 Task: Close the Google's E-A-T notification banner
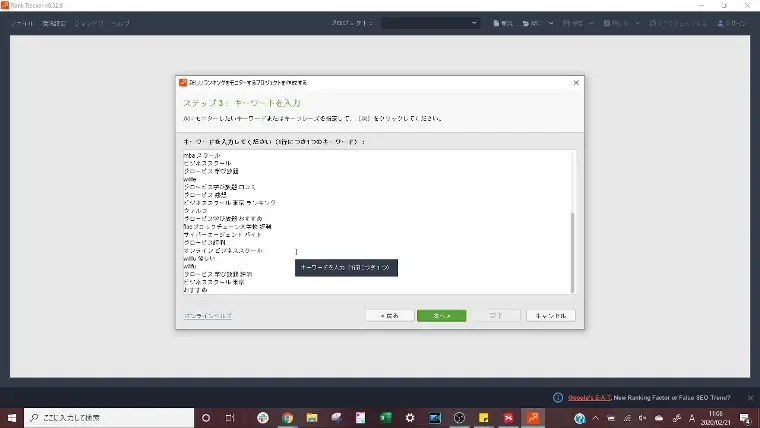tap(750, 397)
